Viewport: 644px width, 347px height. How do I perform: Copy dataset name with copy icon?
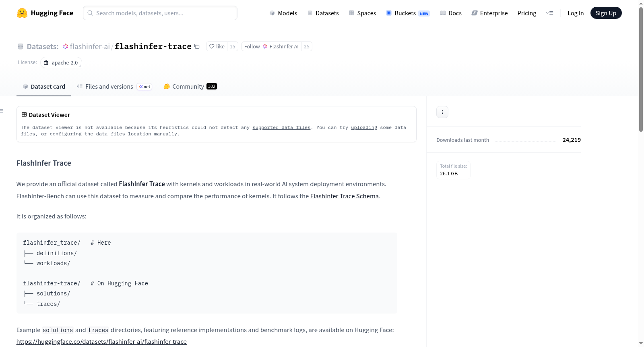coord(197,46)
